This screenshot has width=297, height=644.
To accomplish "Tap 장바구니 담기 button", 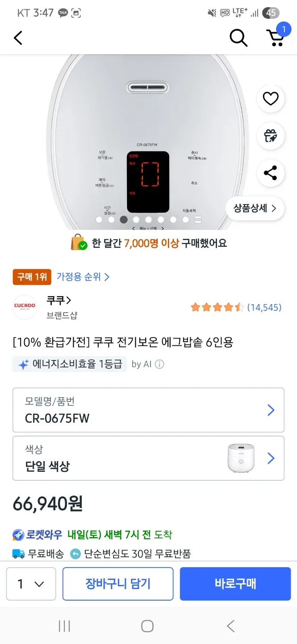I will click(x=118, y=584).
